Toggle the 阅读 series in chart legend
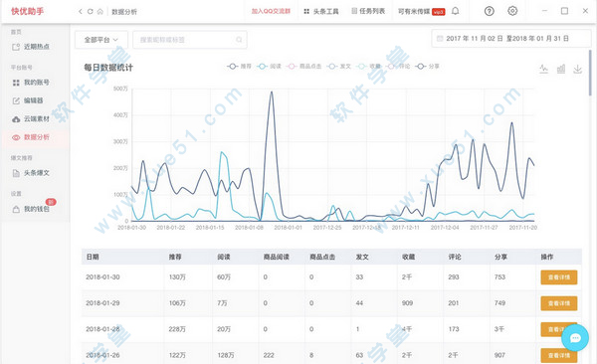Viewport: 597px width, 364px height. [x=269, y=67]
